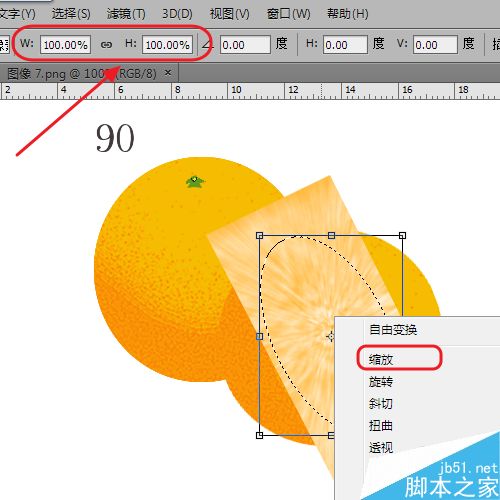Click the top-center transform handle

pyautogui.click(x=331, y=236)
